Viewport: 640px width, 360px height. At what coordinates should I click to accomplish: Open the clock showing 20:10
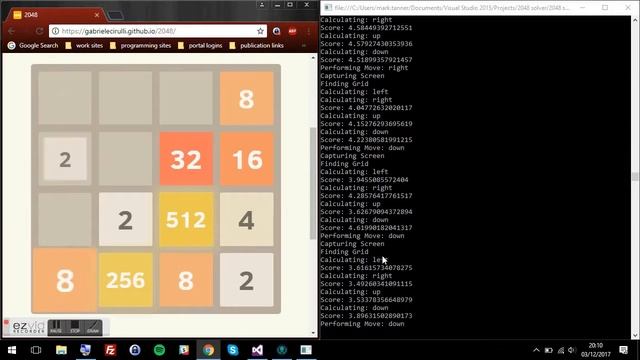(x=596, y=350)
